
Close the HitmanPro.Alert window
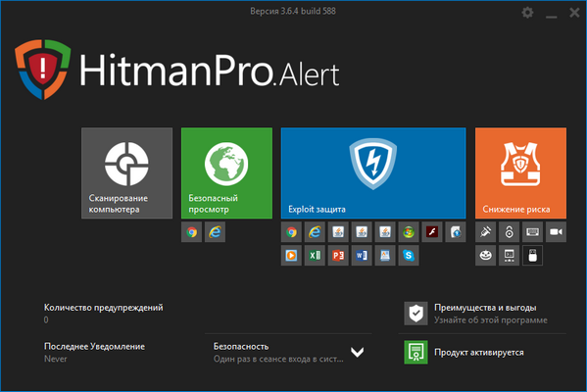coord(574,13)
